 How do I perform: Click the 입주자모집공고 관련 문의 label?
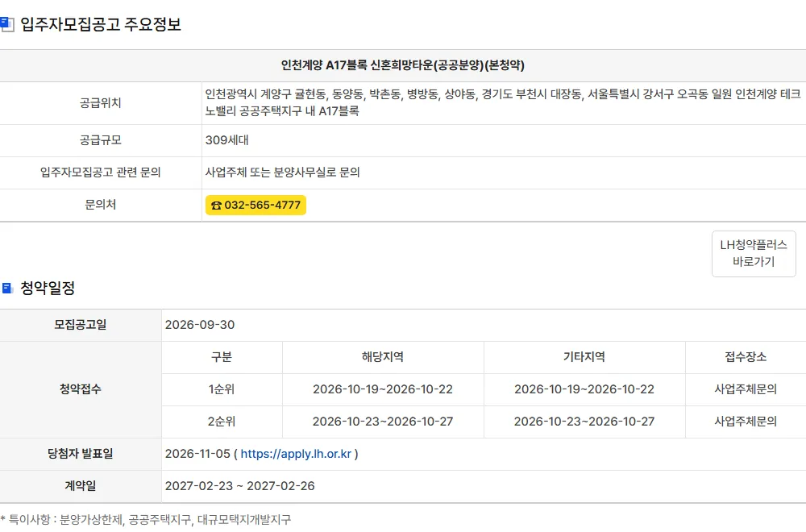point(100,172)
